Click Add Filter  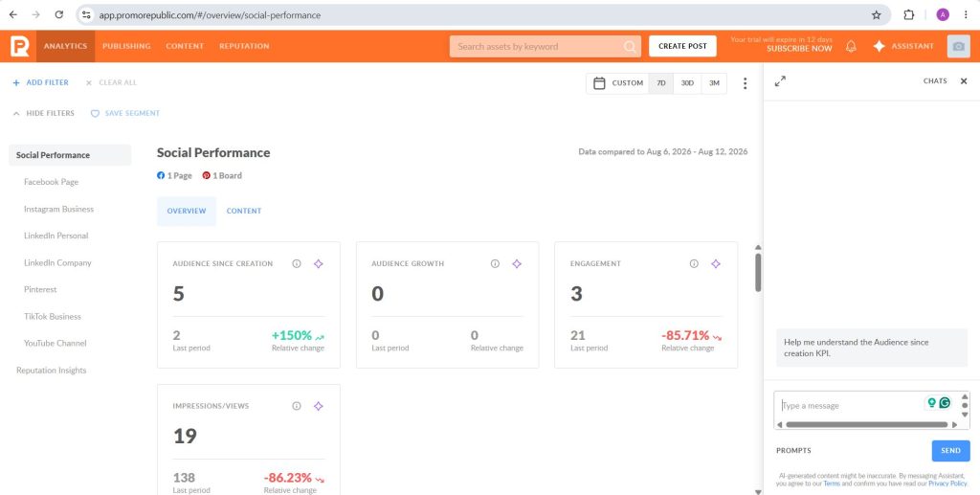(40, 82)
